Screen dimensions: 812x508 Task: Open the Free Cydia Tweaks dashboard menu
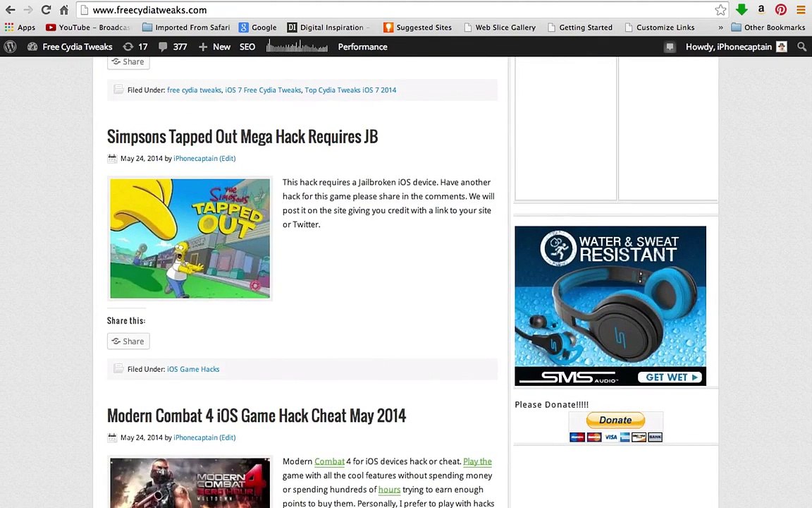70,47
